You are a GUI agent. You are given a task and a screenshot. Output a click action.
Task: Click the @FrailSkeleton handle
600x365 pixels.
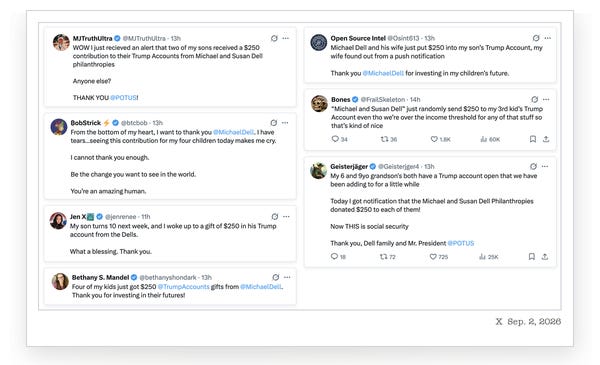click(x=383, y=99)
